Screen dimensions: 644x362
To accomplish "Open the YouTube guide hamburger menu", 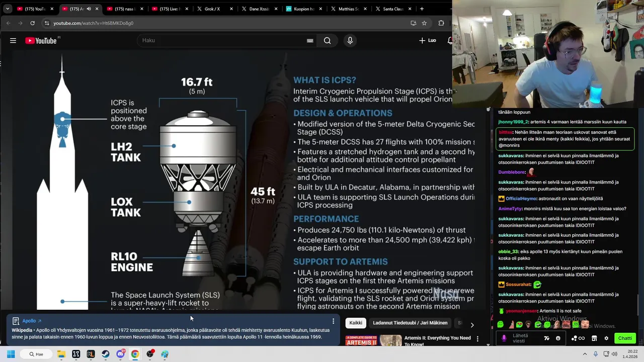I will click(13, 41).
